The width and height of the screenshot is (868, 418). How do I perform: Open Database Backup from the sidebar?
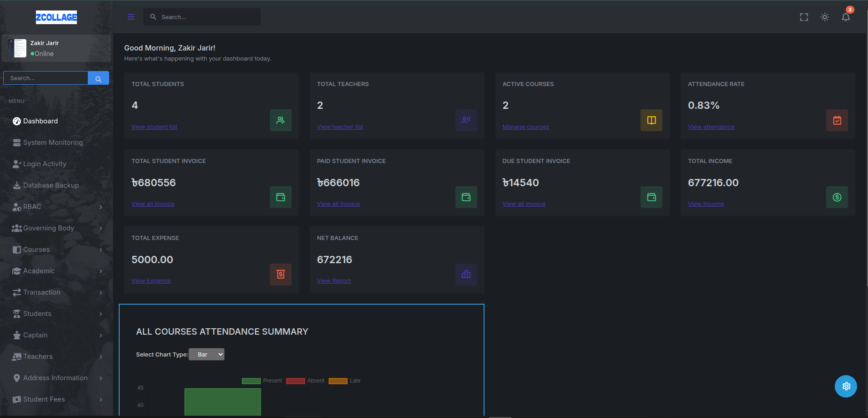tap(51, 185)
